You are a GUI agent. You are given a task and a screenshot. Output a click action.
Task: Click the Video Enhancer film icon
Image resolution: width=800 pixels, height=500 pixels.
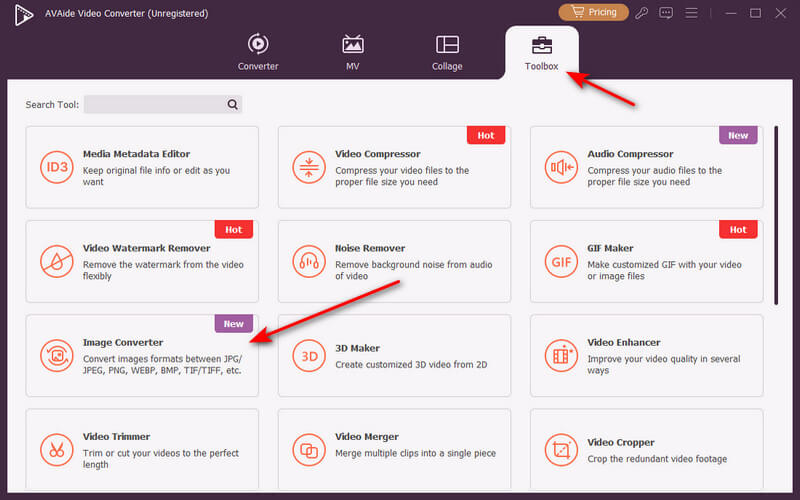point(561,356)
